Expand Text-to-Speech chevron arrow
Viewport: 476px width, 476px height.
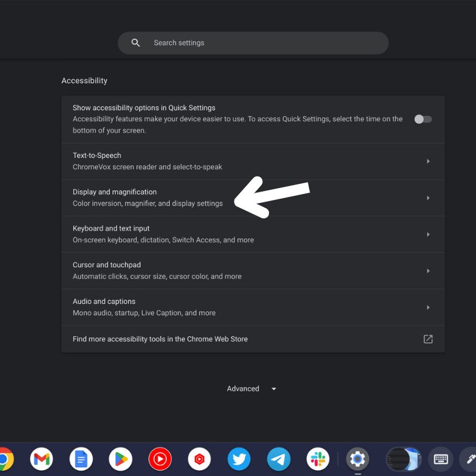(428, 161)
